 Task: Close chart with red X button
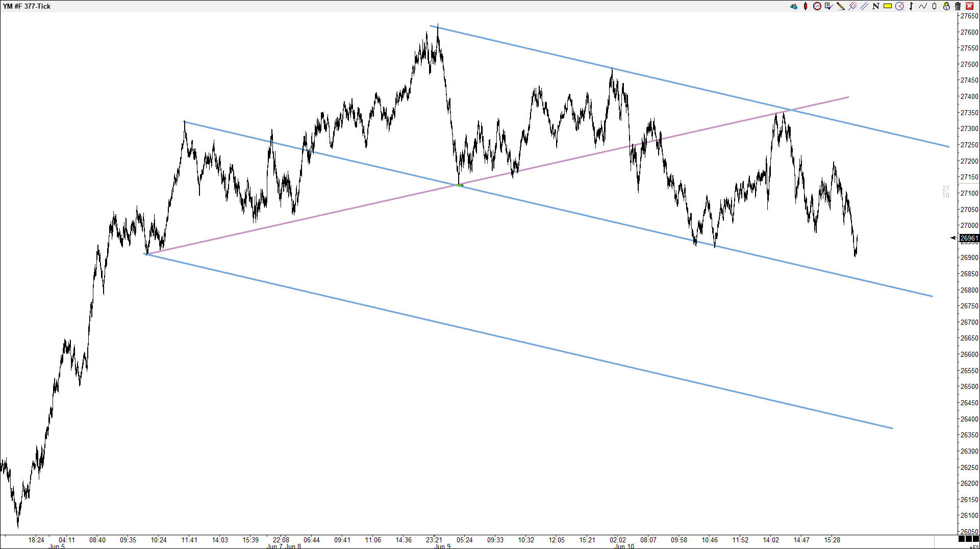[970, 6]
